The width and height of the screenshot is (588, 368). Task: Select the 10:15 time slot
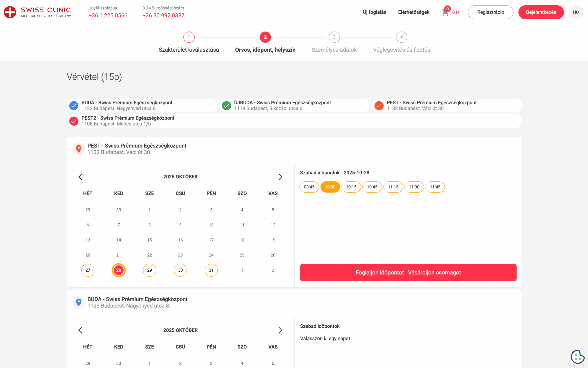(351, 187)
